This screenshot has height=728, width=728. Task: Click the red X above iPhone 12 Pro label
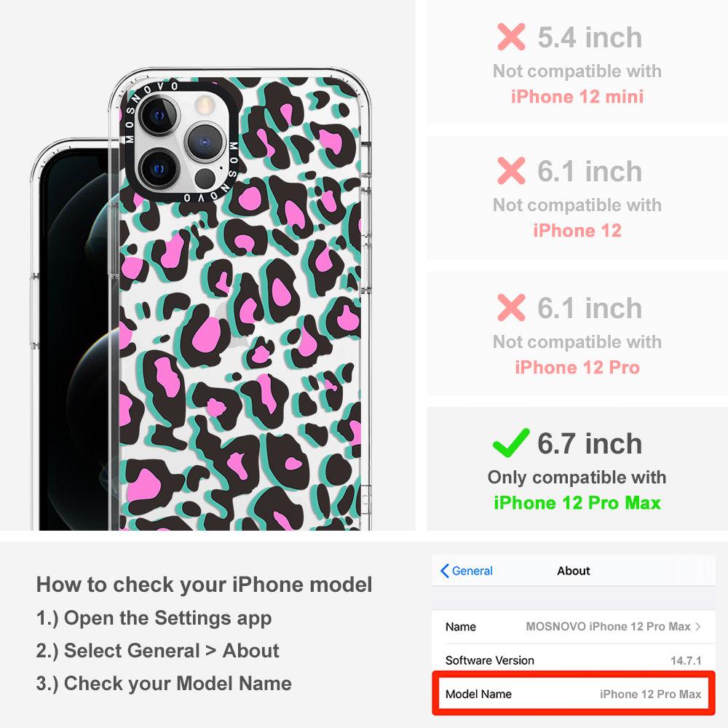point(511,307)
